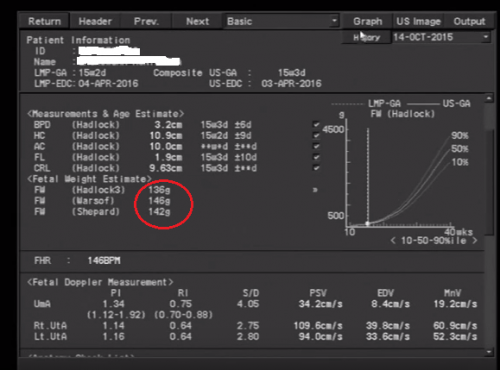
Task: Click the scroll down arrow of report panel
Action: pyautogui.click(x=489, y=352)
